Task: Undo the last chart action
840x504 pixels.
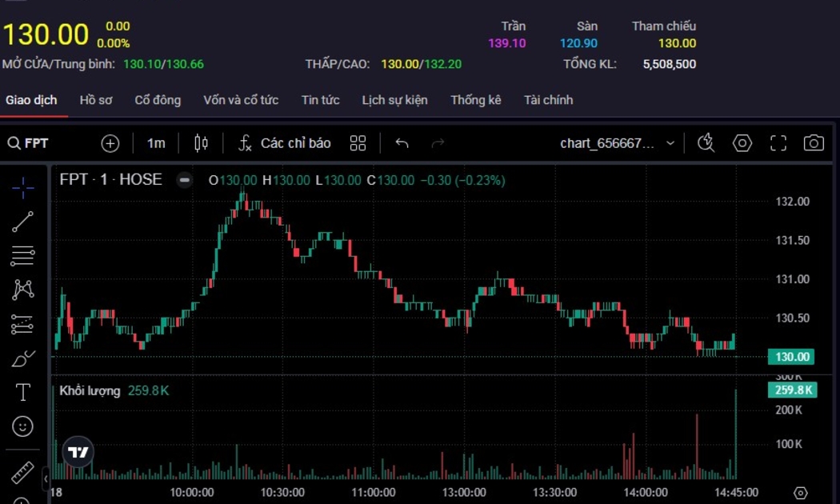Action: 402,143
